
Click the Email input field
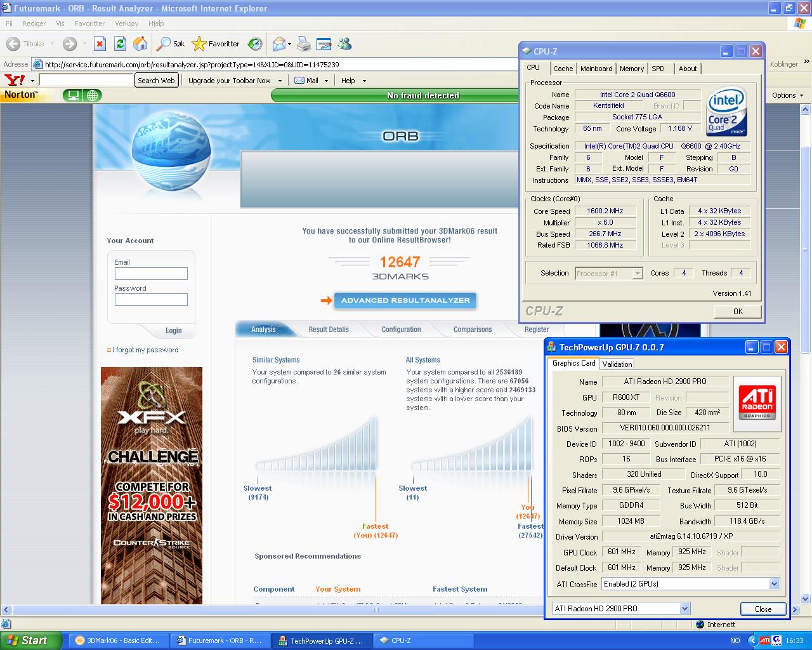(151, 274)
